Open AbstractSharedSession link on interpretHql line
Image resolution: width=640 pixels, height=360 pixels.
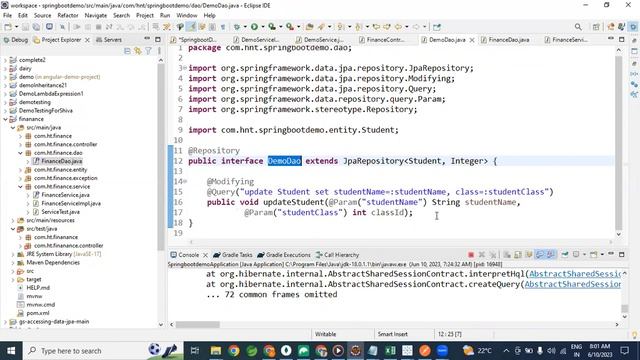[x=575, y=274]
